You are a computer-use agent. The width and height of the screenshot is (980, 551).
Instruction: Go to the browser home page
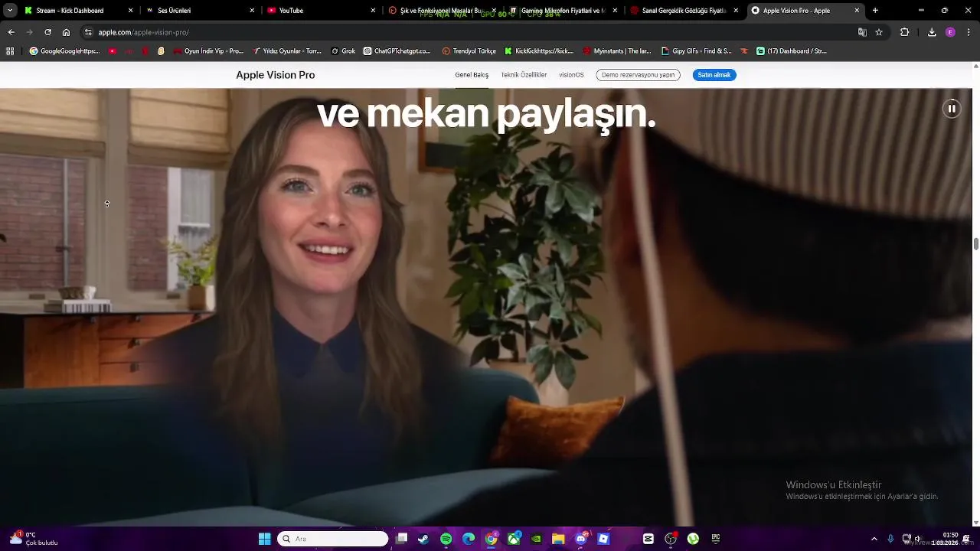click(x=66, y=32)
